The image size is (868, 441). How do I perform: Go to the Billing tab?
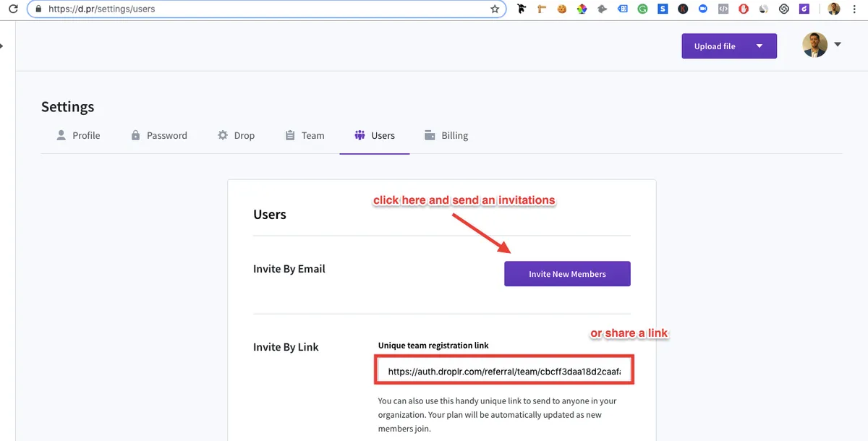[x=446, y=135]
